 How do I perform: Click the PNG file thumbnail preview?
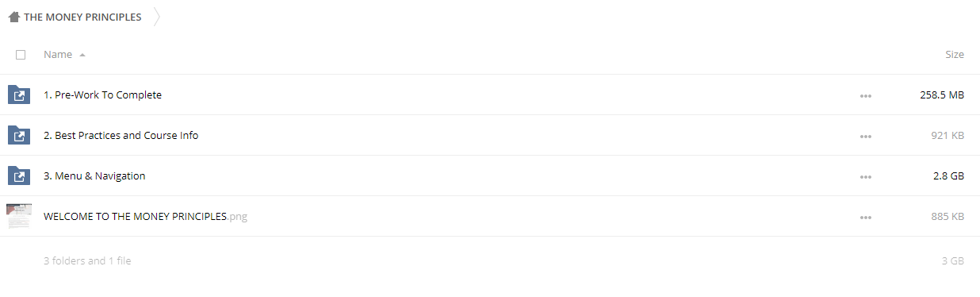[18, 216]
